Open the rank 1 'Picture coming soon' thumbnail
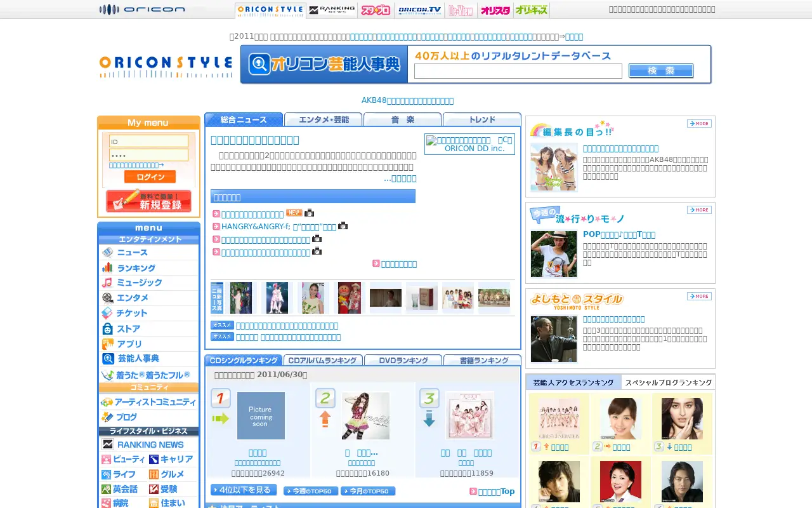Screen dimensions: 812x508 pos(261,416)
